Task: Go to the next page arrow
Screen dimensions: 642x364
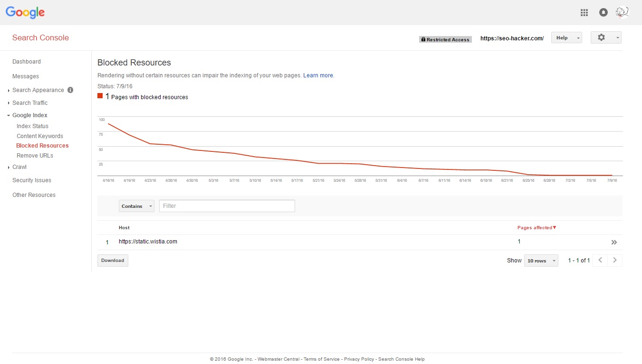Action: tap(615, 260)
